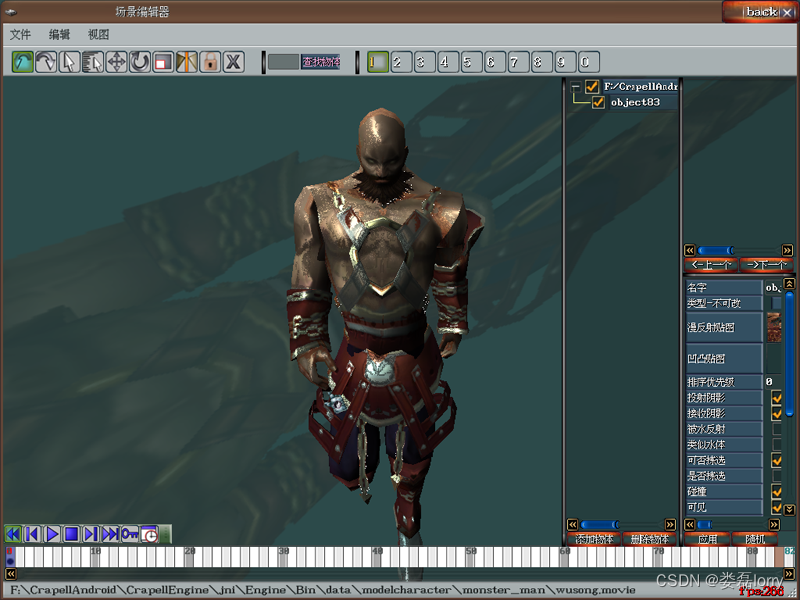This screenshot has height=600, width=800.
Task: Click the 添加物体 add object button
Action: pyautogui.click(x=593, y=539)
